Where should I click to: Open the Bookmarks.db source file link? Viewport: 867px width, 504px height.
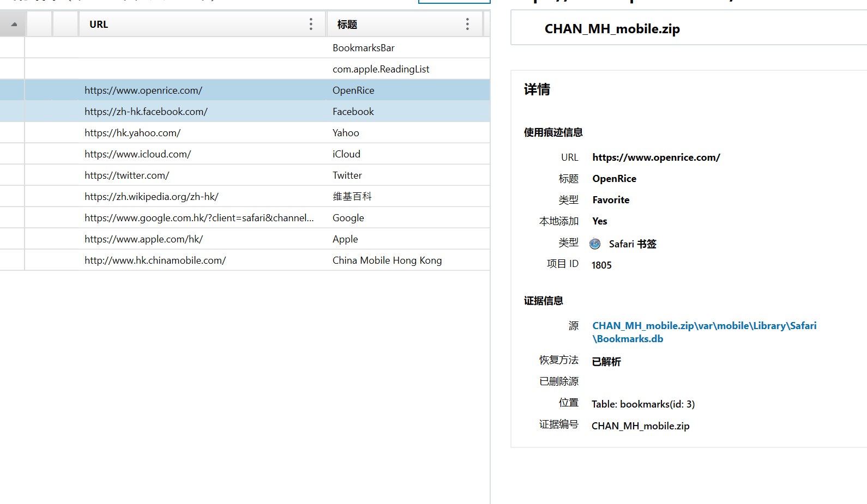tap(704, 332)
